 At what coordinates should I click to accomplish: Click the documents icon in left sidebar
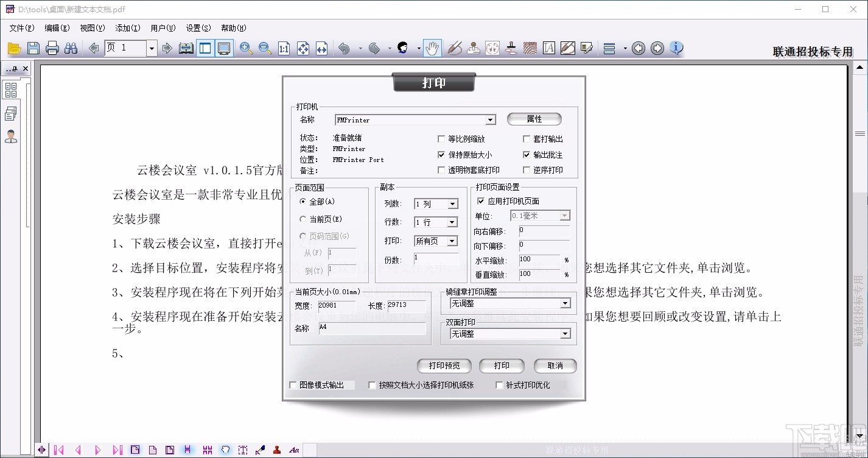(x=11, y=113)
